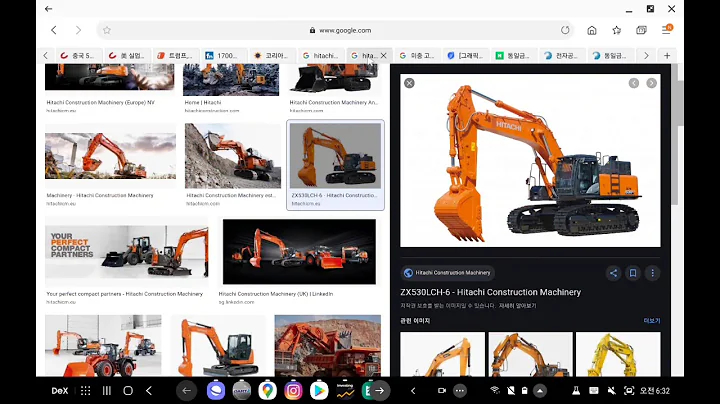720x404 pixels.
Task: Close the active 'hita..' tab
Action: tap(383, 56)
